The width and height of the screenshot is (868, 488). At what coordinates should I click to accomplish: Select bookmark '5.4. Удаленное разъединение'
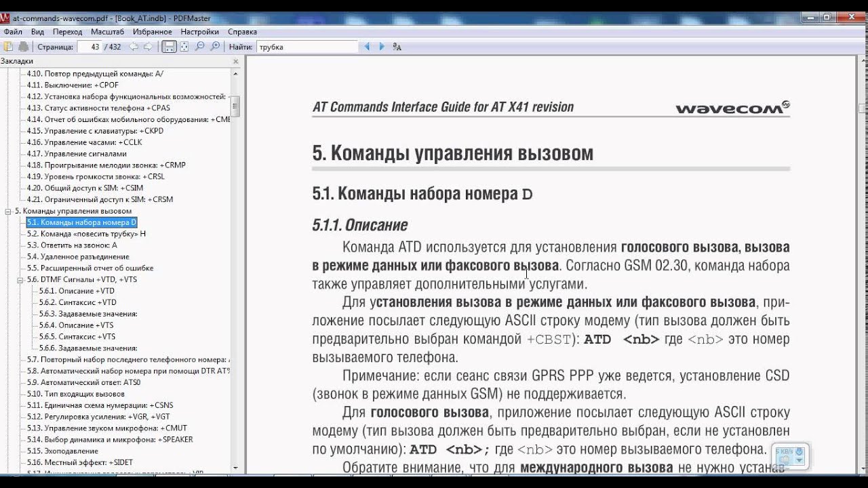point(78,256)
